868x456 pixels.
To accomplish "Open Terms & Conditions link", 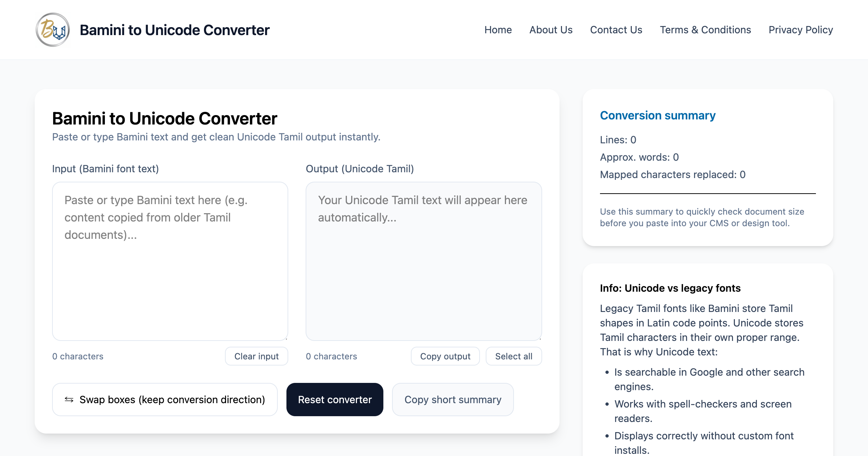I will tap(705, 30).
